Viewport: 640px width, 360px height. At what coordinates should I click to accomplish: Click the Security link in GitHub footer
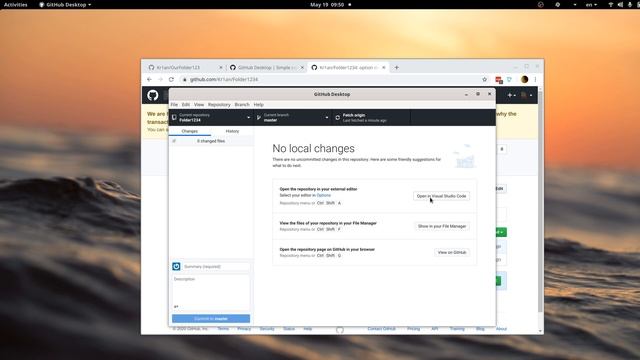coord(267,329)
